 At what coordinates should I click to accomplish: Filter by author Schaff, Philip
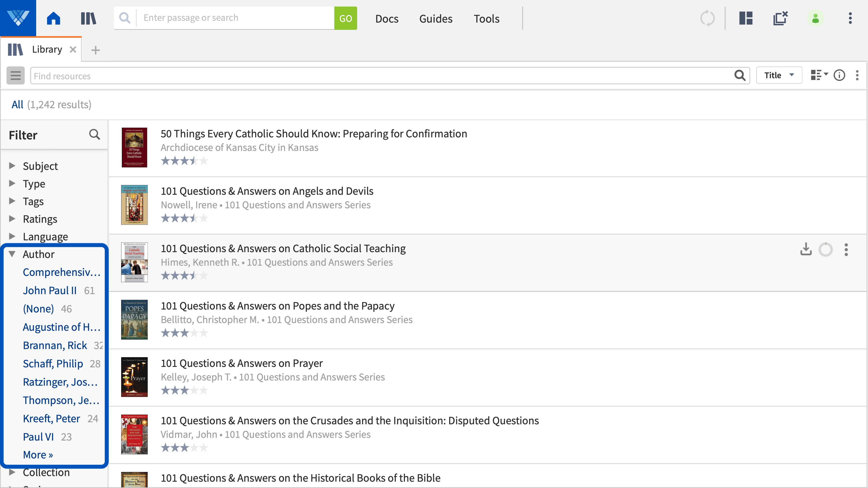53,364
